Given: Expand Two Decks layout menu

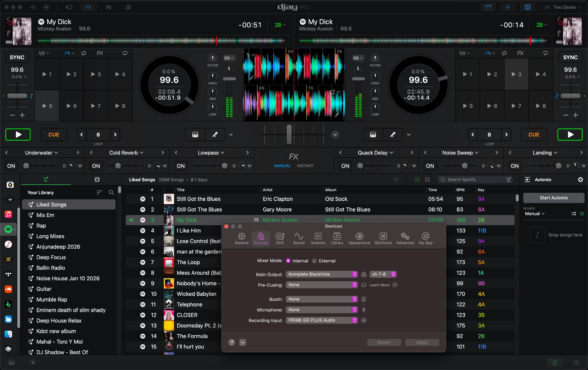Looking at the screenshot, I should coord(563,7).
